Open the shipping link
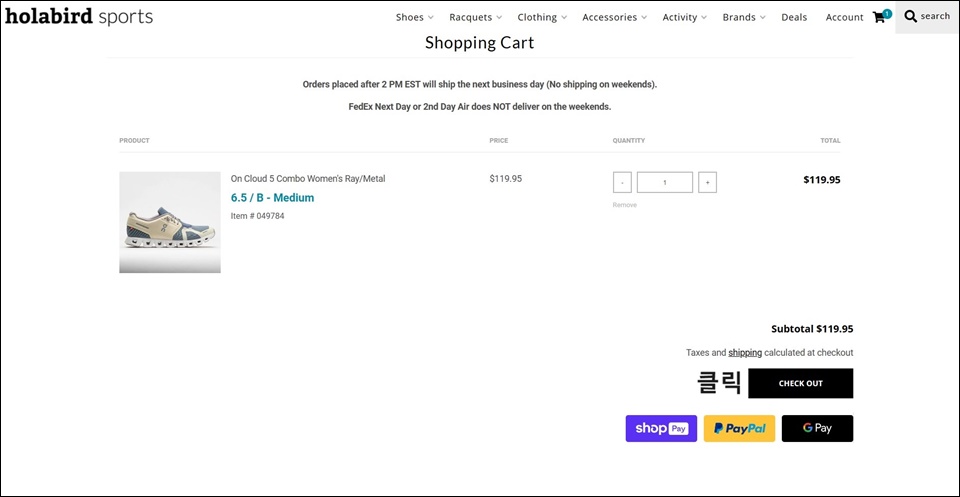 [x=745, y=353]
